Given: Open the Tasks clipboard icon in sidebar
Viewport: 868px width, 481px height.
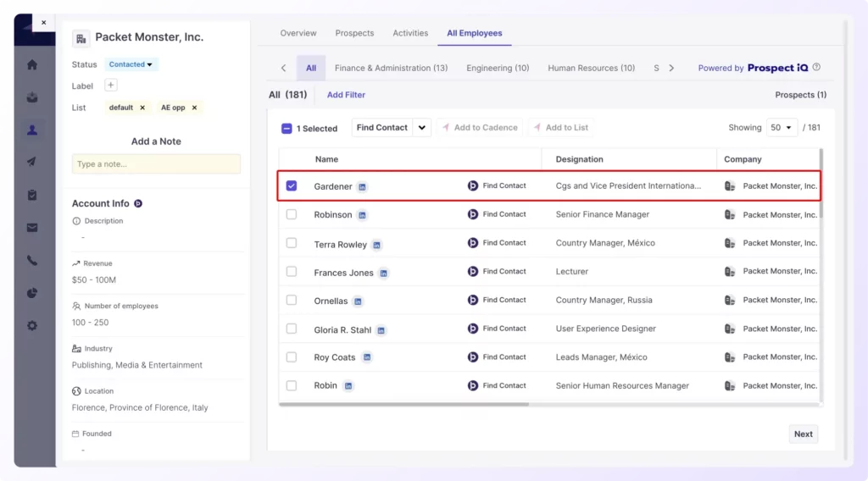Looking at the screenshot, I should (32, 195).
